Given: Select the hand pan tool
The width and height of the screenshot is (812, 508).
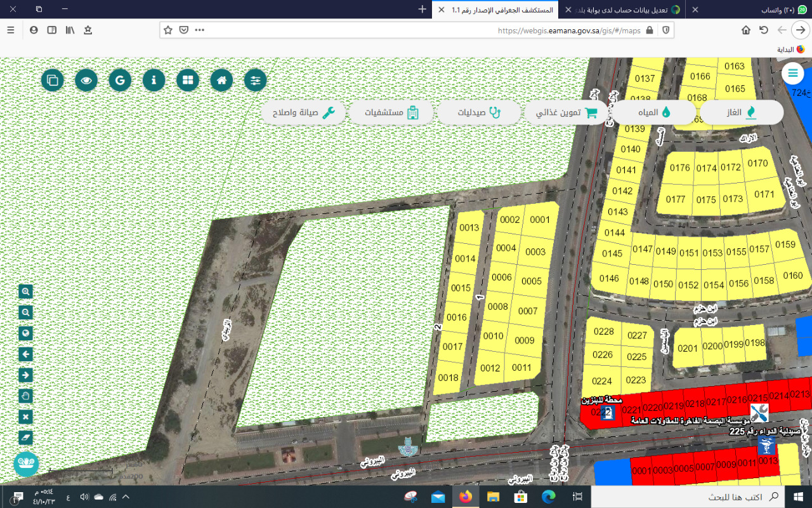Looking at the screenshot, I should click(x=25, y=396).
